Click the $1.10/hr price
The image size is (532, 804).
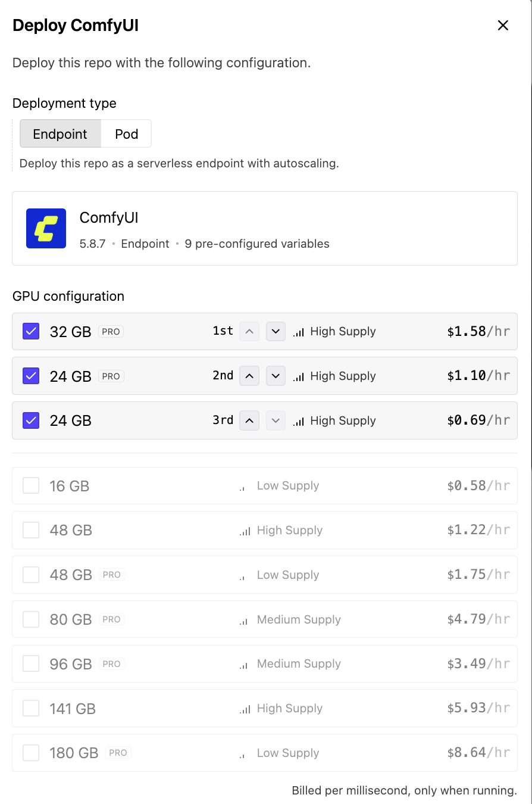478,376
